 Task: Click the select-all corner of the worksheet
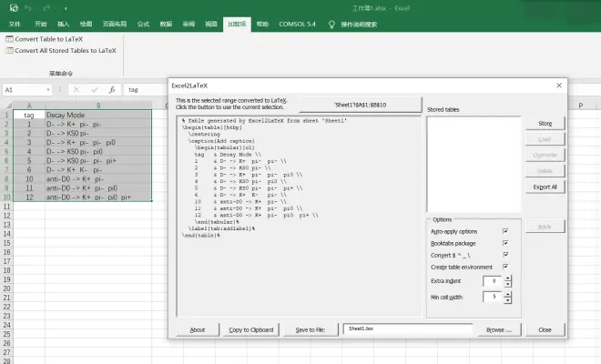point(7,106)
